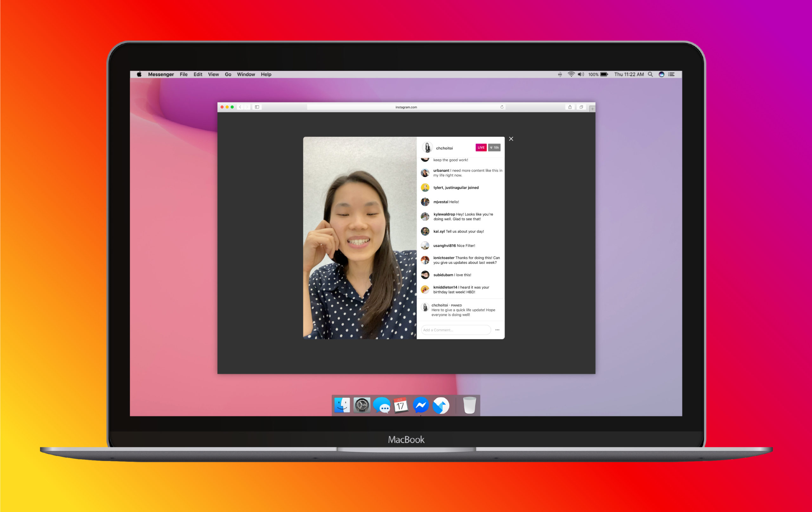Open the Wi-Fi menu from the menu bar
812x512 pixels.
pos(571,74)
